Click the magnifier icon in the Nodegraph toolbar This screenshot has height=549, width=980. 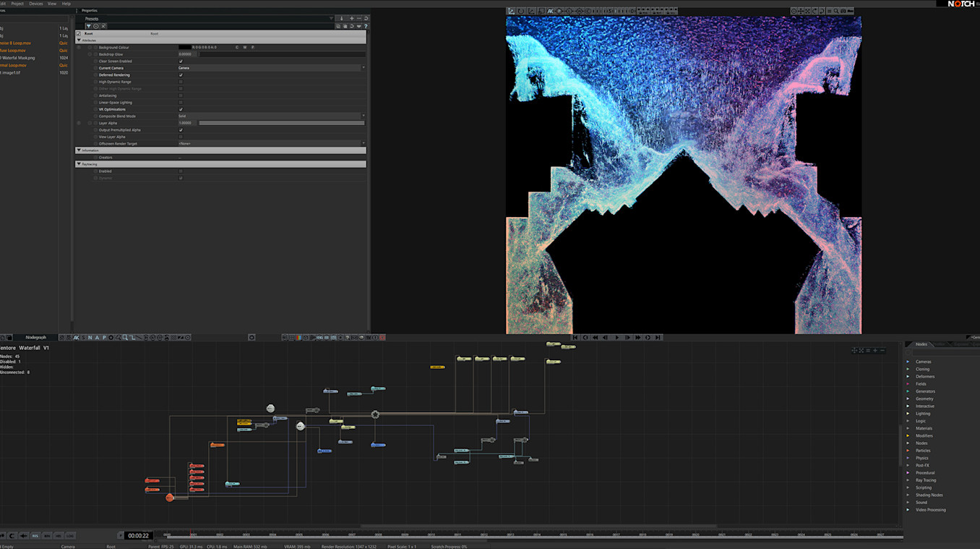click(124, 337)
